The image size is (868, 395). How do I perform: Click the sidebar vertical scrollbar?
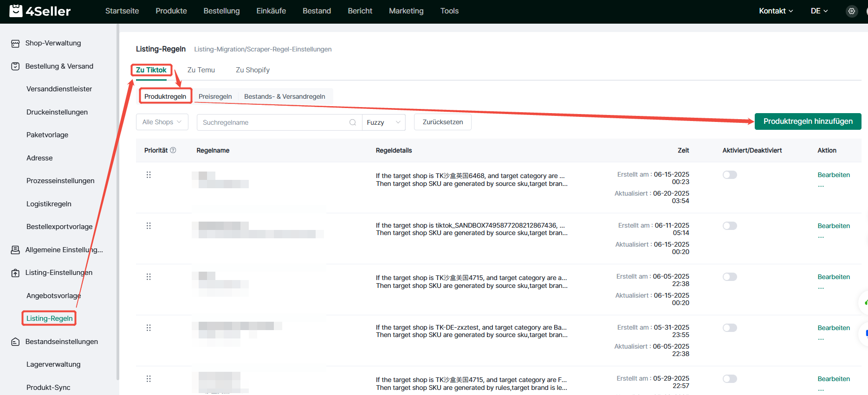coord(118,202)
